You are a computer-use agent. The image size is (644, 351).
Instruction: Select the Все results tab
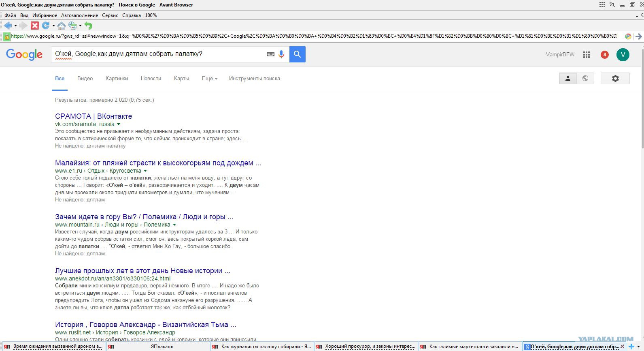pyautogui.click(x=60, y=79)
